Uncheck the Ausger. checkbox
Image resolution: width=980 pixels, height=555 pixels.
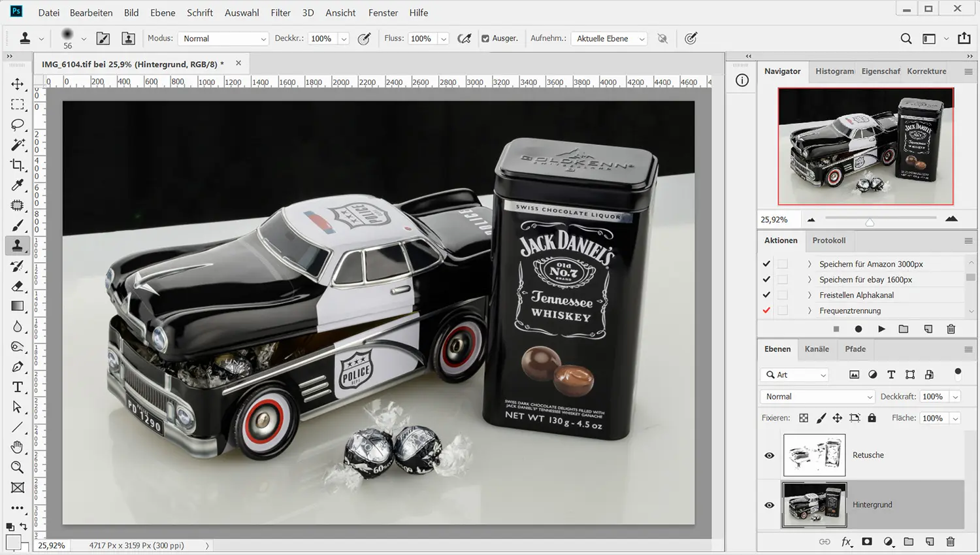click(485, 39)
